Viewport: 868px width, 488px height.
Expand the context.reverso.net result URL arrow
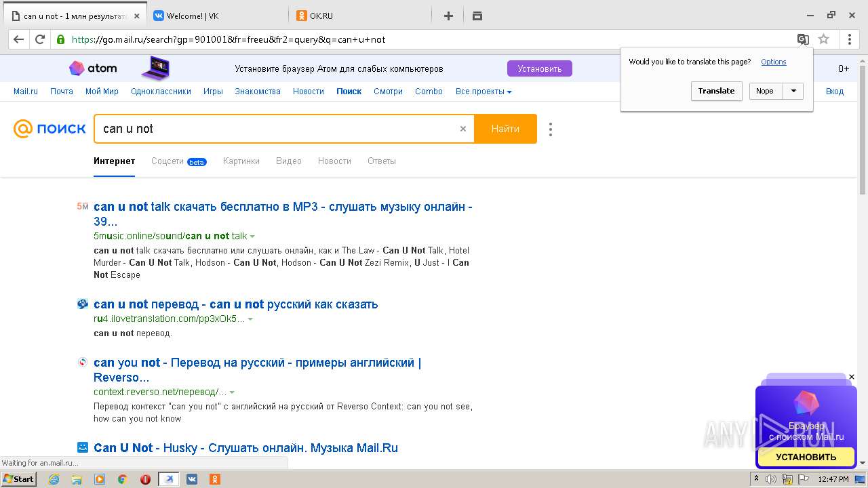coord(232,392)
